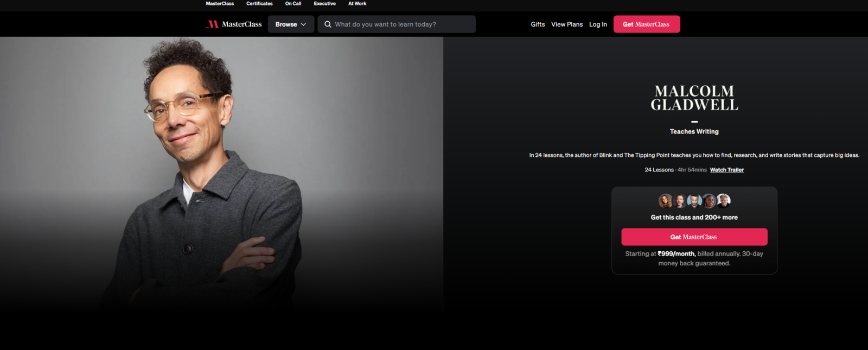Open the Executive tab
This screenshot has width=868, height=350.
(x=324, y=4)
